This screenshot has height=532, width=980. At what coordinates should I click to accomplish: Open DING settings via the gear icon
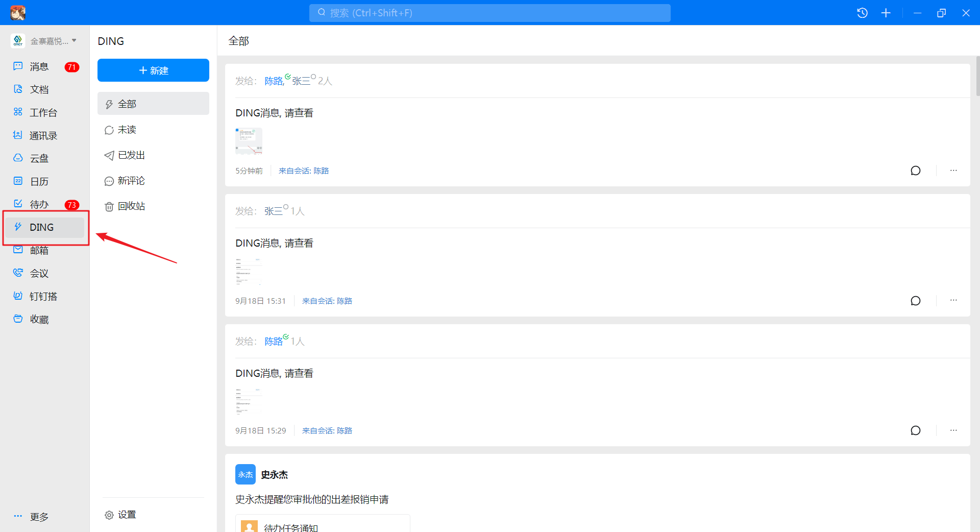coord(120,515)
